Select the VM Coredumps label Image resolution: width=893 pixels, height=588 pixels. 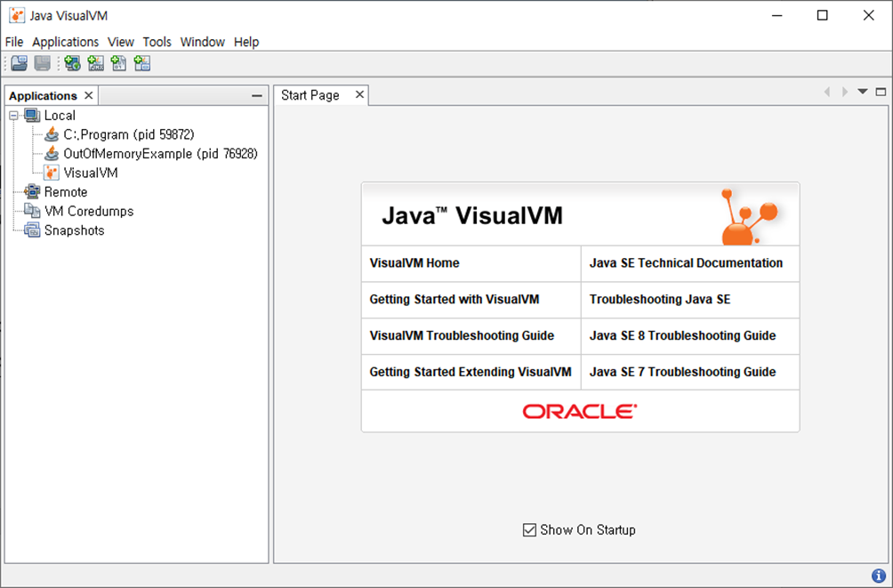[89, 211]
